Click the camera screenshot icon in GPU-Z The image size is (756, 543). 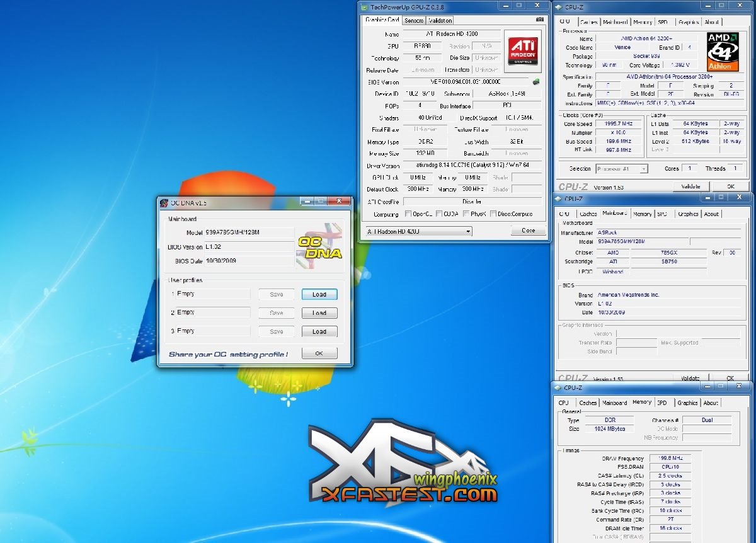539,20
